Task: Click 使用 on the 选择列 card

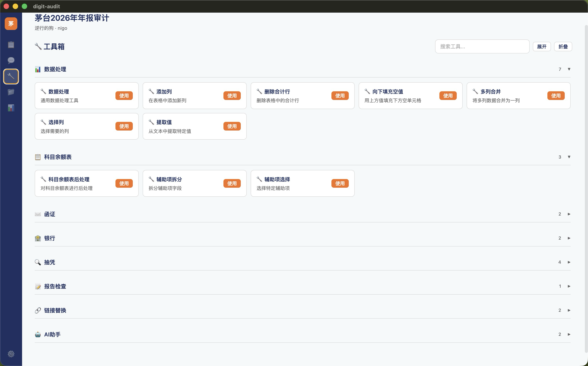Action: click(x=124, y=126)
